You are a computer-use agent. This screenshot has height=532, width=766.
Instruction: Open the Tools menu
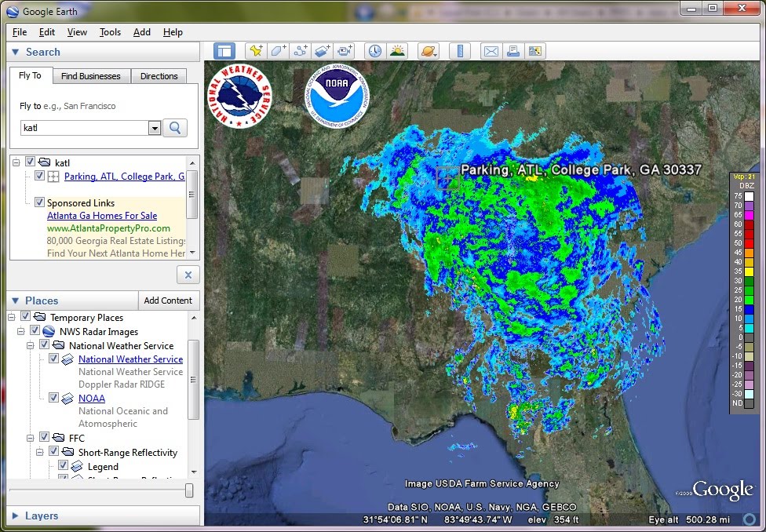[110, 32]
